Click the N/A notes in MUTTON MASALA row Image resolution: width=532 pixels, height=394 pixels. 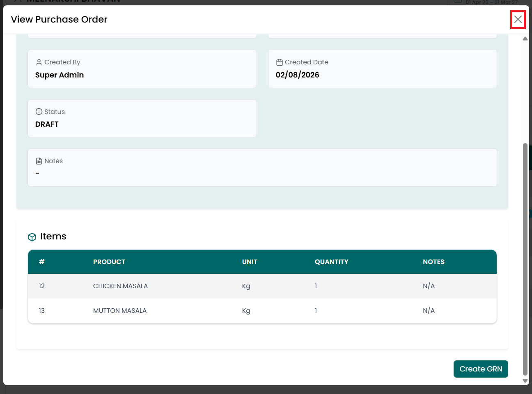[429, 311]
